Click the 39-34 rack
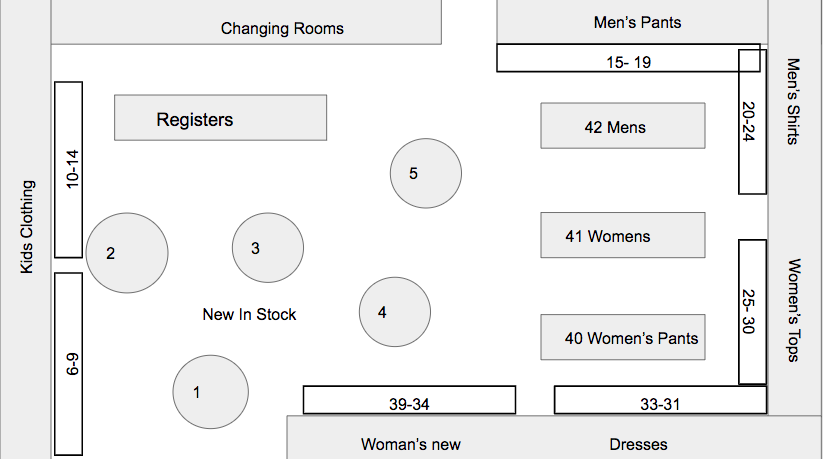Image resolution: width=823 pixels, height=459 pixels. 409,401
